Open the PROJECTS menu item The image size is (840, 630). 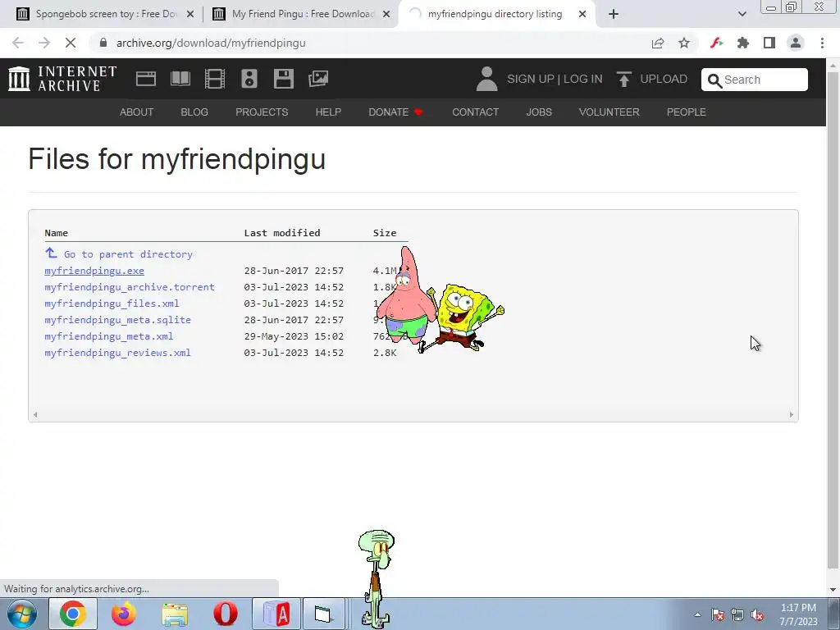pos(262,112)
